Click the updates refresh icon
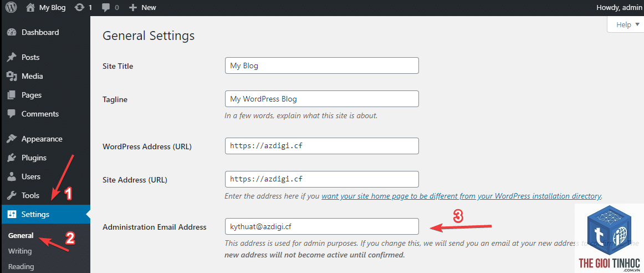The width and height of the screenshot is (644, 273). (79, 7)
